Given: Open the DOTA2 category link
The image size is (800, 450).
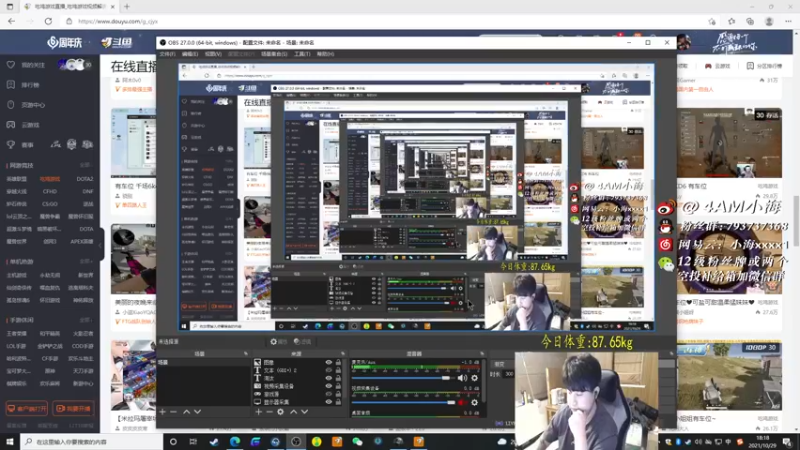Looking at the screenshot, I should coord(85,179).
